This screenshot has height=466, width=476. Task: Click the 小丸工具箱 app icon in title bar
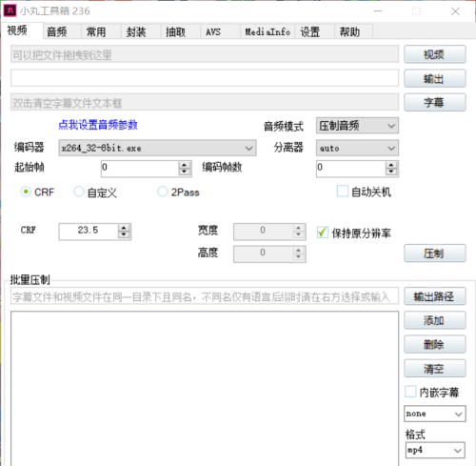[10, 10]
